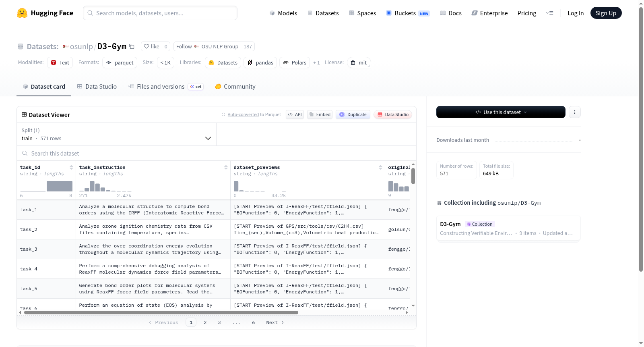Switch to the Data Studio tab

tap(97, 87)
